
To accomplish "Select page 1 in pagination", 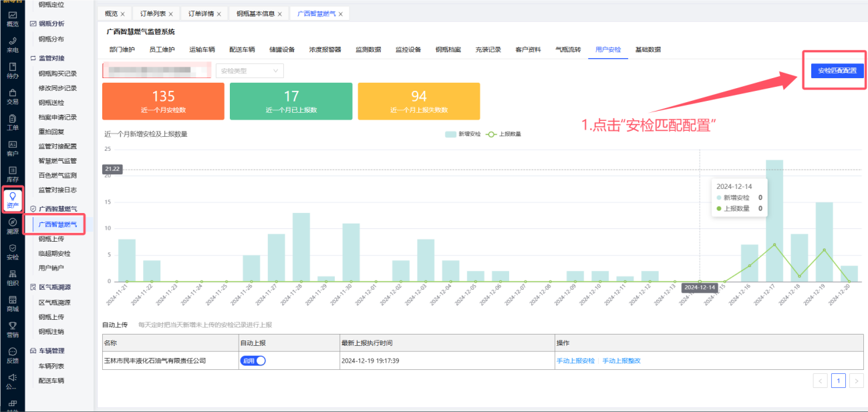I will point(839,381).
